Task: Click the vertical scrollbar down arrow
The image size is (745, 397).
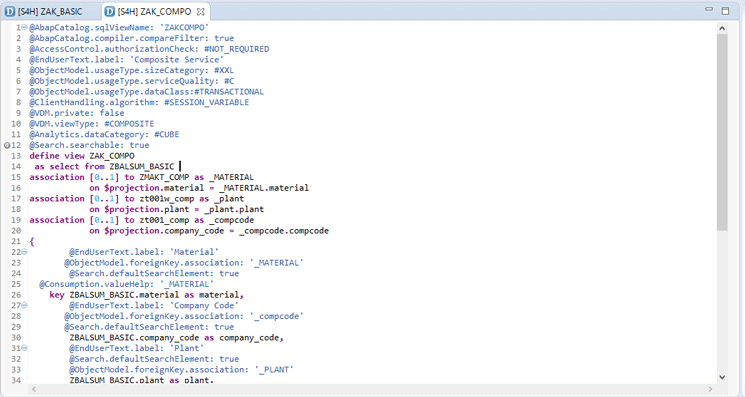Action: click(x=722, y=378)
